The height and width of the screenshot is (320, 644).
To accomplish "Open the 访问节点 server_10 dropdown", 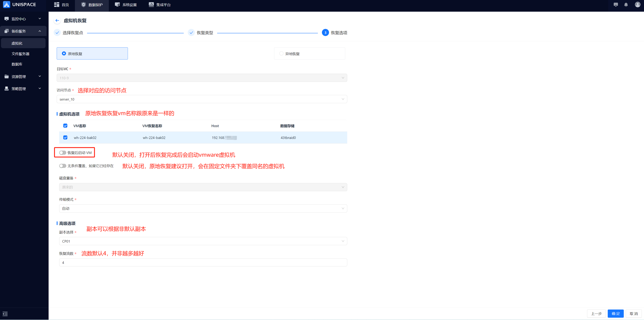I will (x=201, y=99).
